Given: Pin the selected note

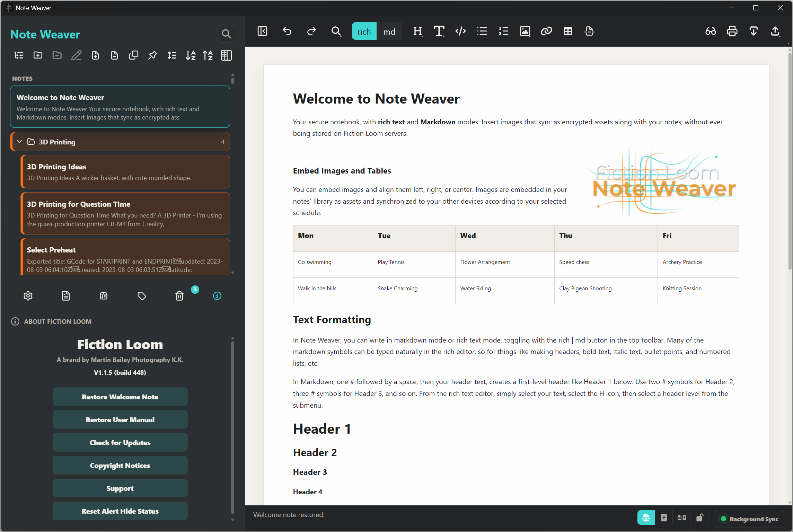Looking at the screenshot, I should pos(152,55).
